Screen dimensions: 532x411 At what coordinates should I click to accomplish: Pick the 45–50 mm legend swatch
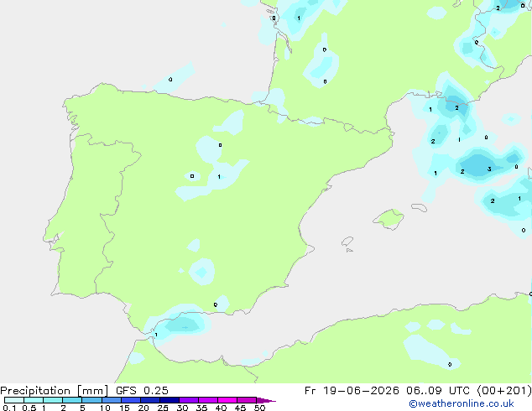pos(247,400)
